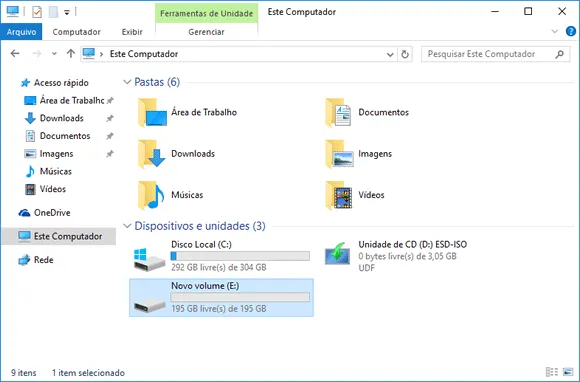Click the pin icon next to sidebar Documentos
Screen dimensions: 580x382
[x=110, y=136]
